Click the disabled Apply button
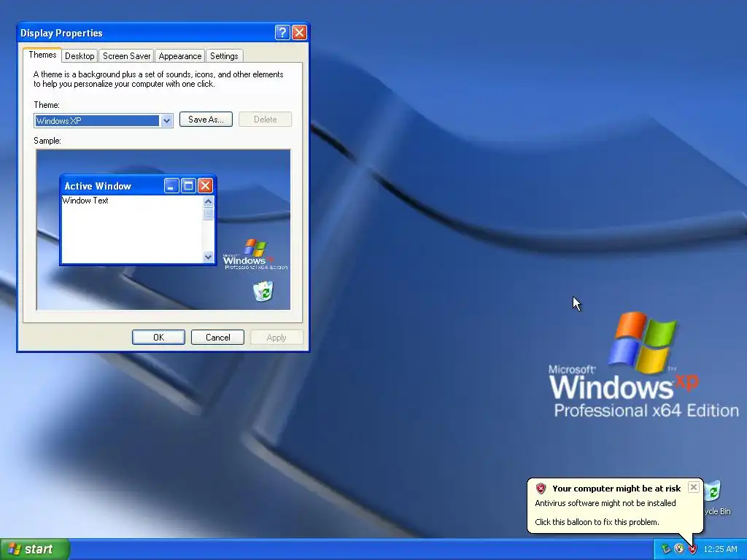The width and height of the screenshot is (747, 560). coord(276,337)
